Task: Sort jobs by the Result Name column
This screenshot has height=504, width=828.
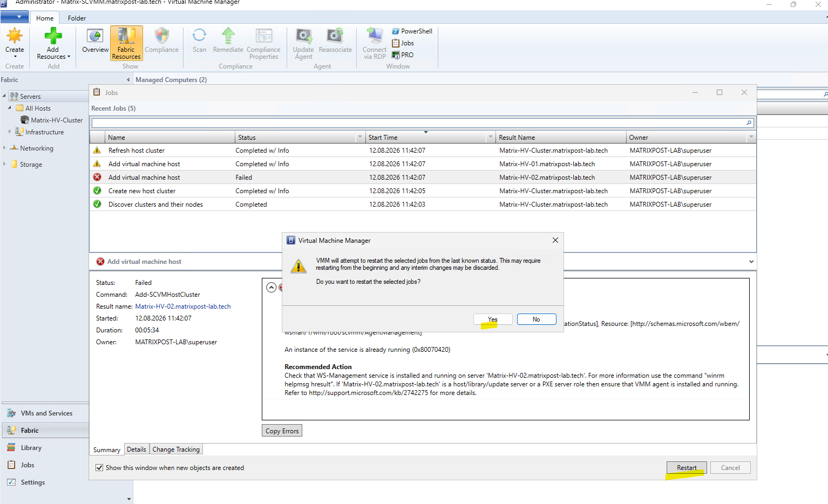Action: [x=561, y=138]
